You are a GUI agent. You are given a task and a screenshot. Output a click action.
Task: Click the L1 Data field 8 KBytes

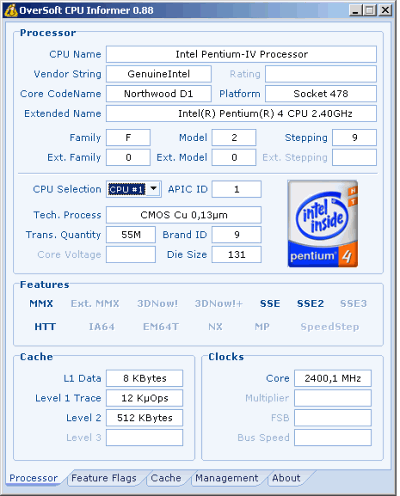144,378
